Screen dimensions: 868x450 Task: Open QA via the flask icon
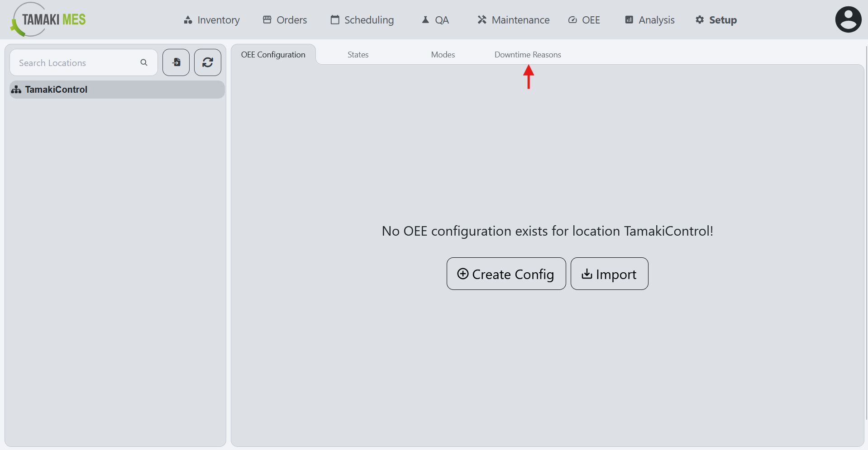[424, 20]
